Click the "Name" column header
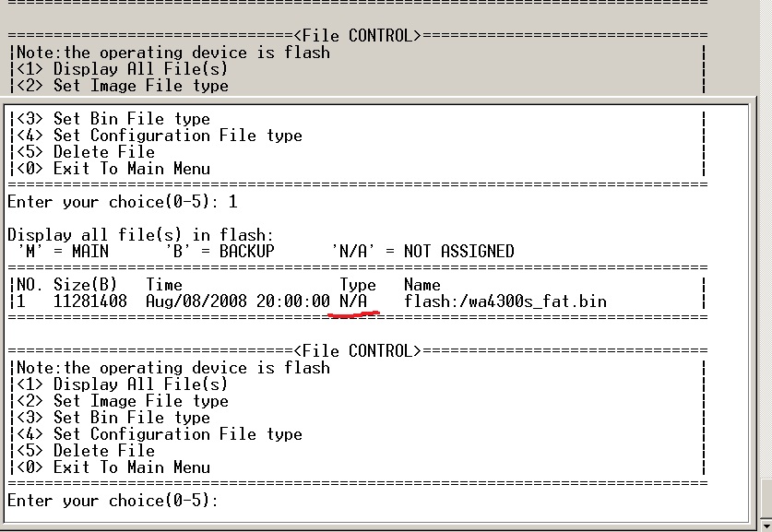This screenshot has height=532, width=772. 422,285
